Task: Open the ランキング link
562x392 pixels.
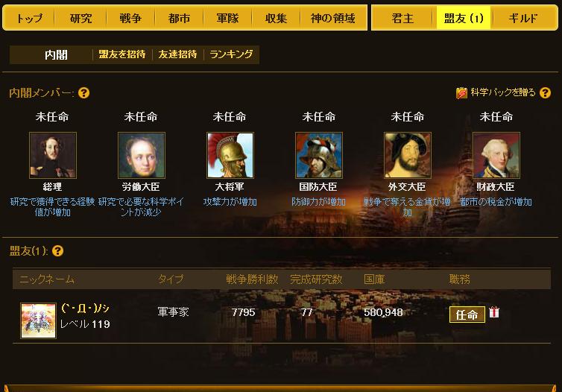Action: (x=231, y=54)
